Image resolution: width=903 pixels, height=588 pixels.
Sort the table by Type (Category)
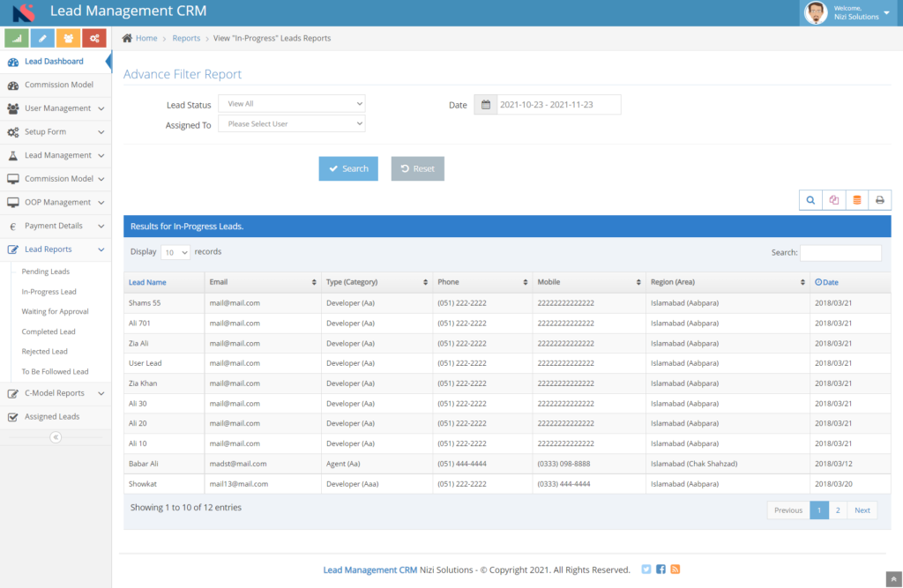[377, 282]
